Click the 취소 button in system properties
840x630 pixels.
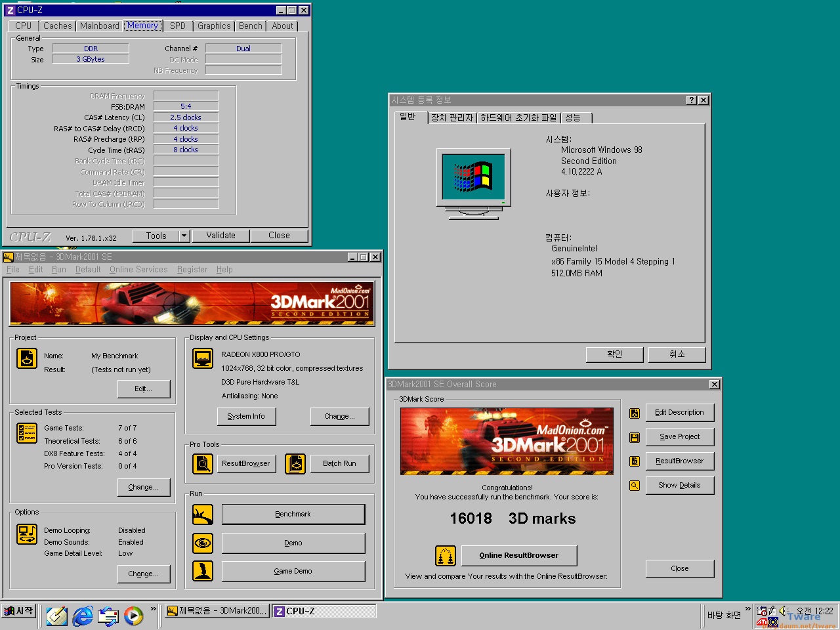[x=677, y=354]
